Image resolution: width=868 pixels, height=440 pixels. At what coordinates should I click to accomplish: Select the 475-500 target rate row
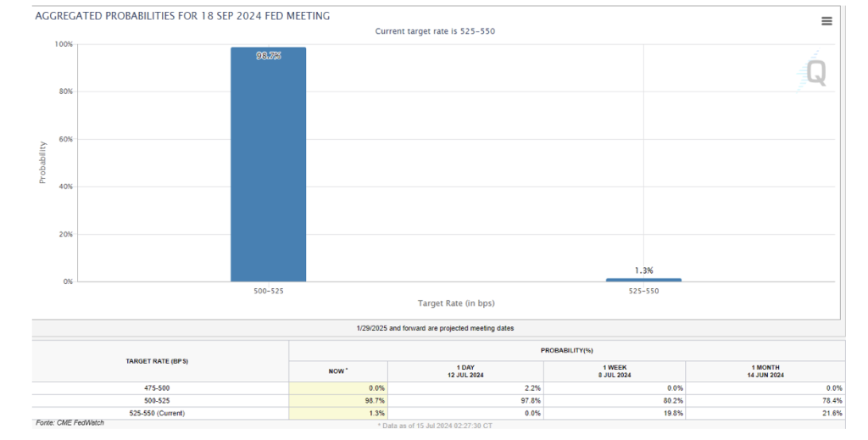click(x=438, y=388)
